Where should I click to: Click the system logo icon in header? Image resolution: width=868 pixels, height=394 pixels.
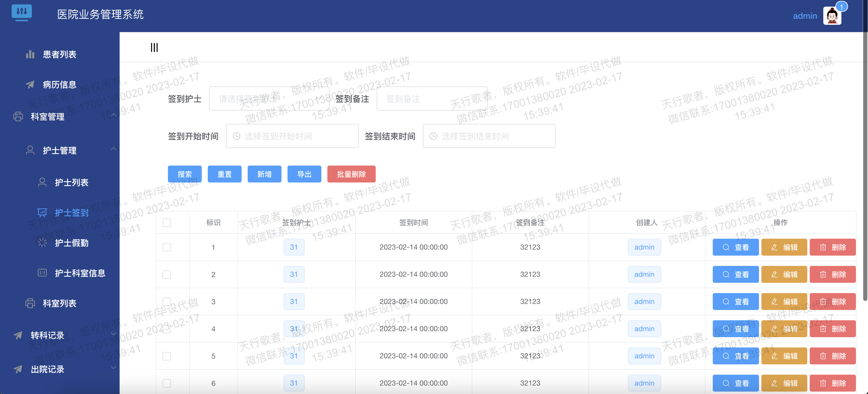pos(21,12)
